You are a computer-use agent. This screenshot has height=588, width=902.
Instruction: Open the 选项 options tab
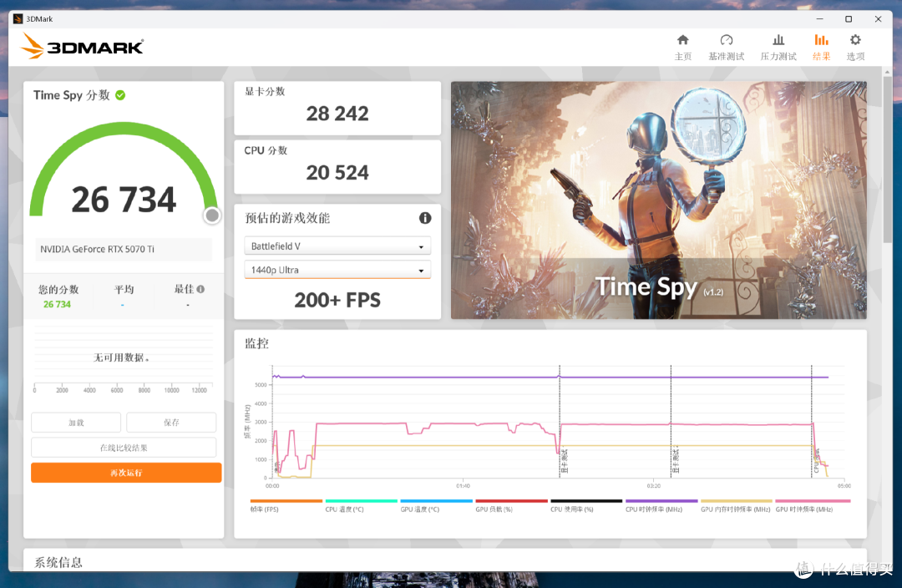pos(855,47)
